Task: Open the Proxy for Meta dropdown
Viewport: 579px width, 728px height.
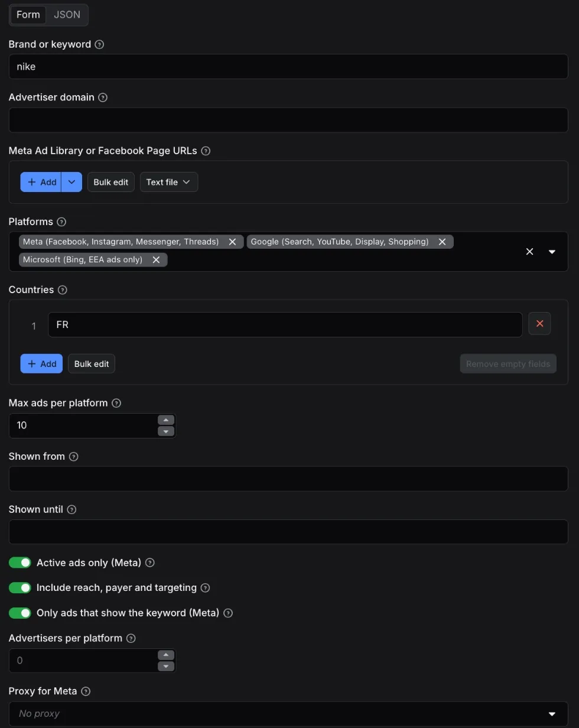Action: pyautogui.click(x=288, y=714)
